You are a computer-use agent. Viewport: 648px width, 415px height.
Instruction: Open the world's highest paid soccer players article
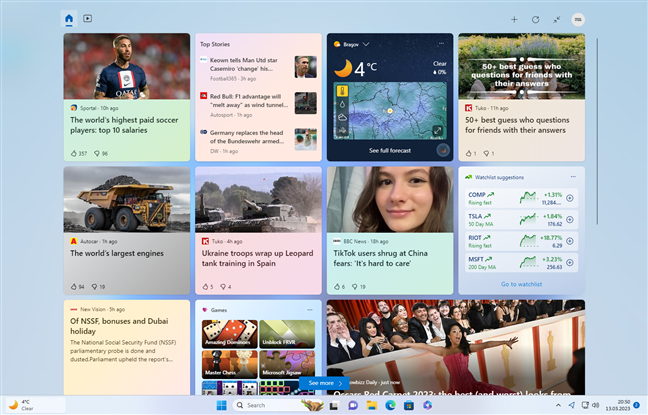pos(124,125)
